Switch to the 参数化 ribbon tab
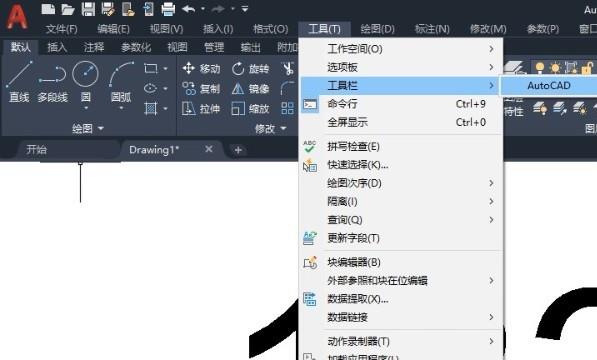Screen dimensions: 597x360 pos(136,47)
